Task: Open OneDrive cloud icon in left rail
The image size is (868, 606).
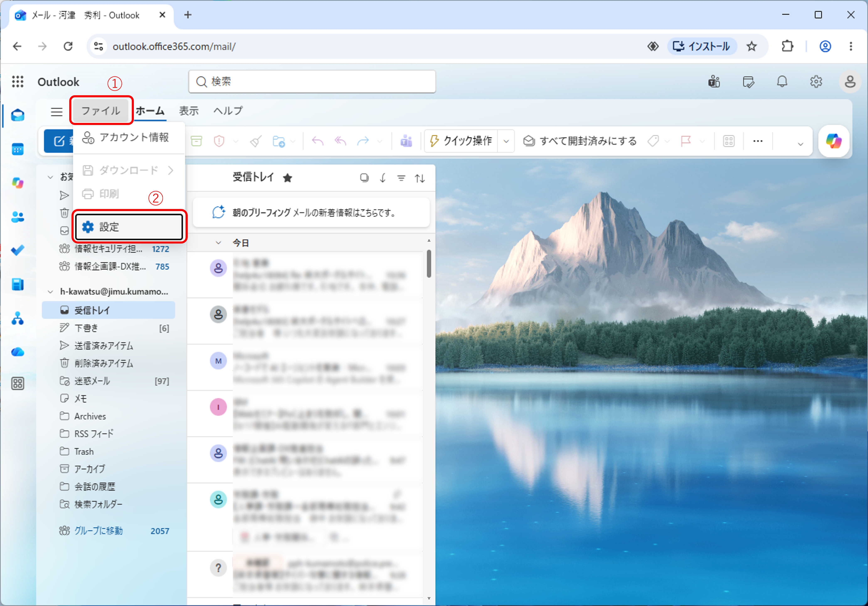Action: (17, 352)
